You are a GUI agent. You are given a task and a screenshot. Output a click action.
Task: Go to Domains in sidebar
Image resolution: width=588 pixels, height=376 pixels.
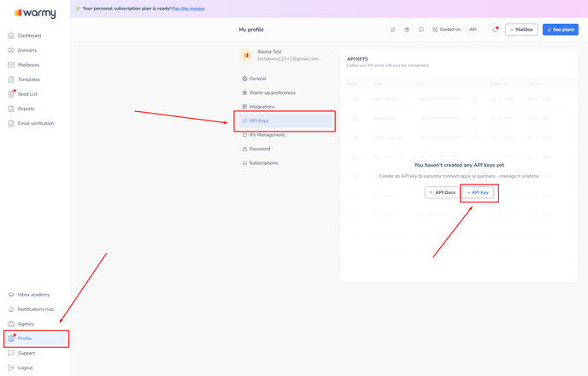[26, 50]
